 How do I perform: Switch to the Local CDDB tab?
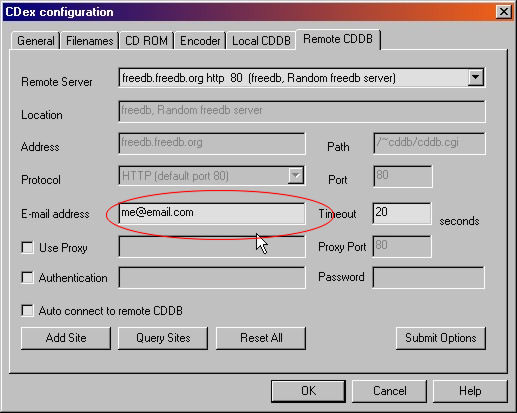[261, 41]
